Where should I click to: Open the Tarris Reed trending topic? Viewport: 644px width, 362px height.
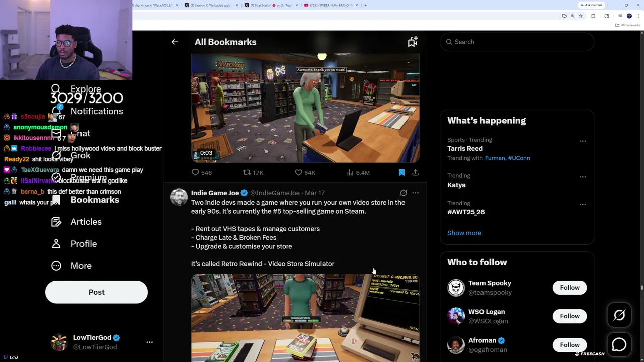click(465, 149)
